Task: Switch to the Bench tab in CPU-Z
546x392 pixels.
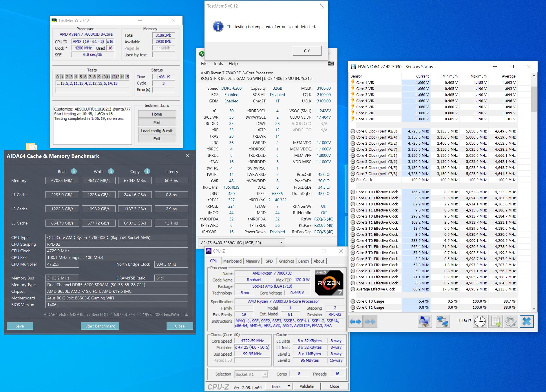Action: coord(304,261)
